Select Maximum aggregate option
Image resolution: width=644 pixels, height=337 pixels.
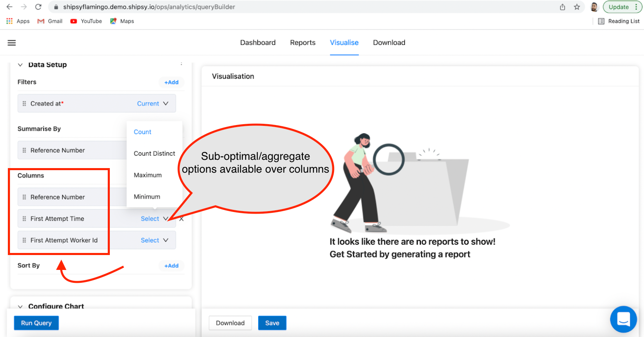148,175
